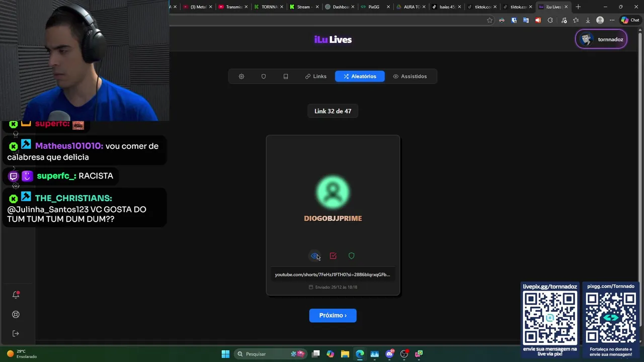Open the shield tab in the navigation bar

264,76
